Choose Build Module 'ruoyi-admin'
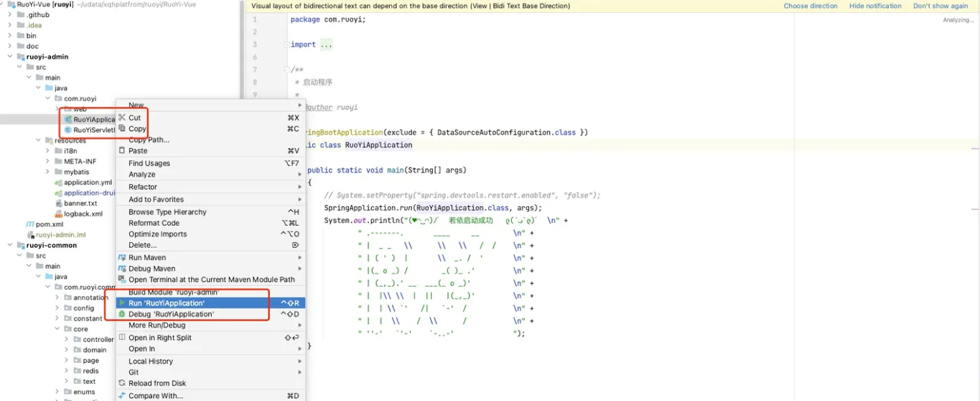The width and height of the screenshot is (980, 401). pyautogui.click(x=210, y=292)
